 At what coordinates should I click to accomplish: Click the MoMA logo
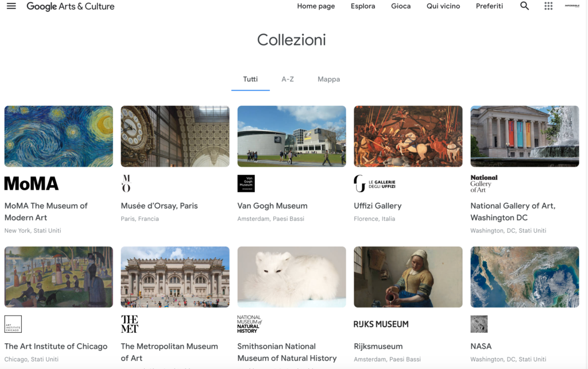coord(32,183)
